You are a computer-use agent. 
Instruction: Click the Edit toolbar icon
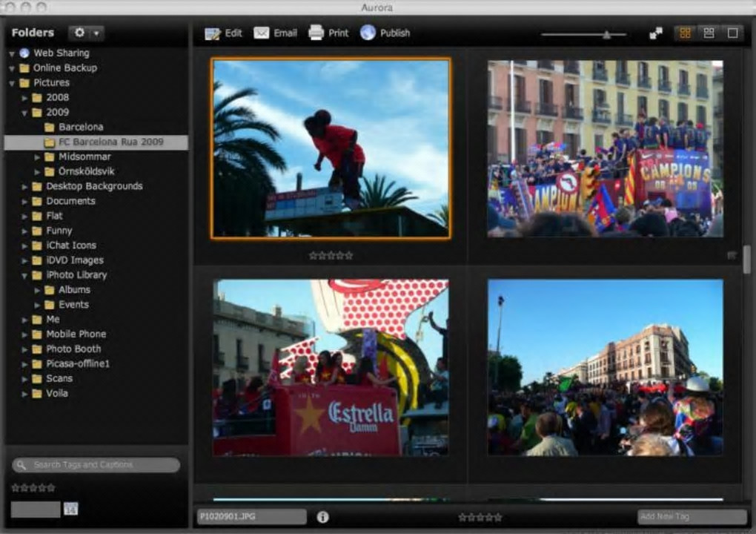click(213, 33)
